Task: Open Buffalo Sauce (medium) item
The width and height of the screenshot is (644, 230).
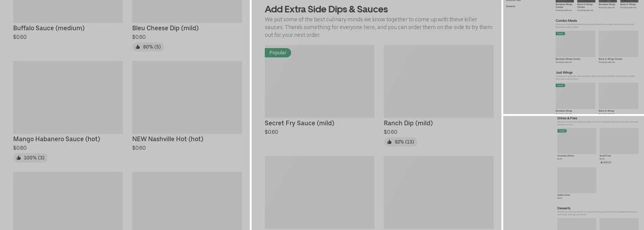Action: (49, 28)
